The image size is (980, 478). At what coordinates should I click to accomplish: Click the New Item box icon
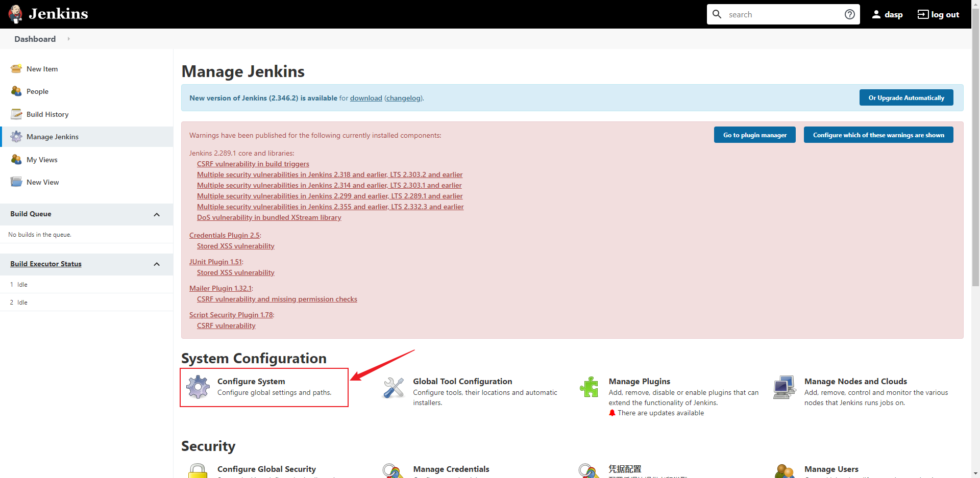pyautogui.click(x=16, y=69)
